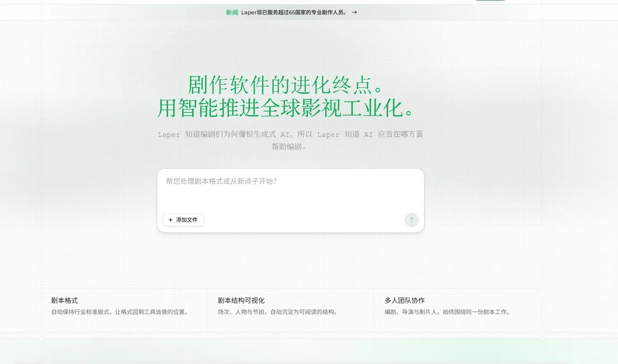Select the 多人团队协作 feature heading
Viewport: 618px width, 364px height.
[405, 301]
